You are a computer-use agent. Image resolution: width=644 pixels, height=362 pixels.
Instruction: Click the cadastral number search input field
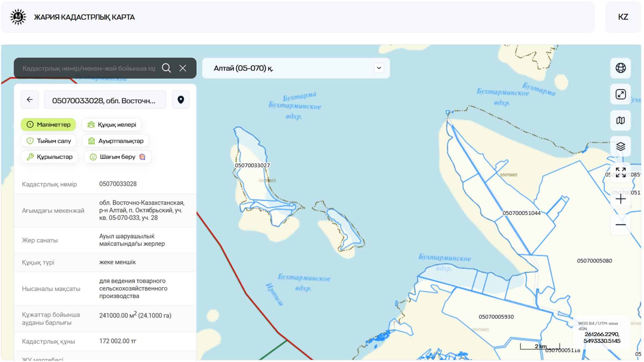89,68
